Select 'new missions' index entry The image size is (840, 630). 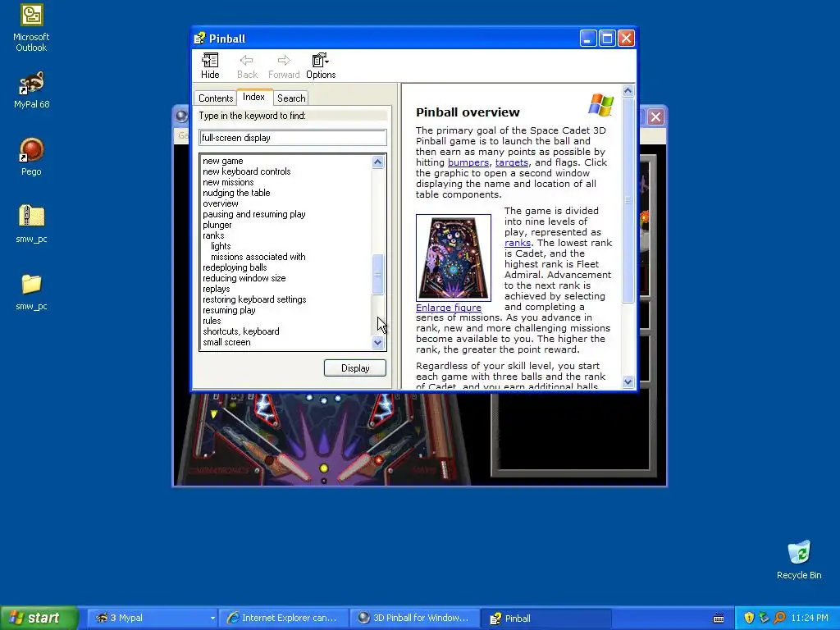click(228, 182)
